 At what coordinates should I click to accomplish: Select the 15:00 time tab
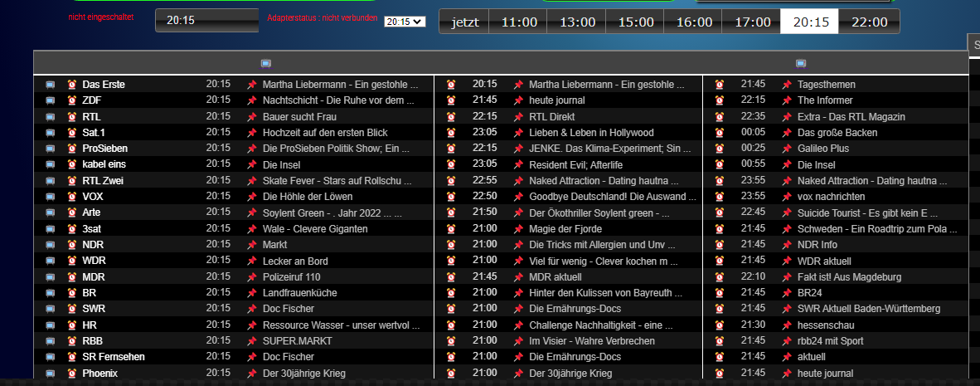pyautogui.click(x=636, y=22)
